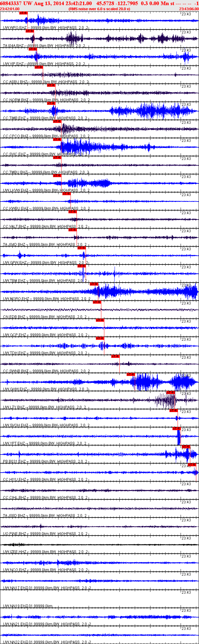The height and width of the screenshot is (644, 199).
Task: Click the pick marker on CC.HIYU trace
Action: click(192, 465)
